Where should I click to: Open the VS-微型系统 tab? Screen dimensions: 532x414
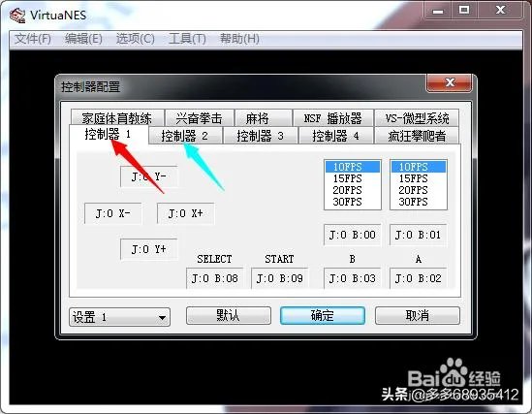click(x=417, y=117)
